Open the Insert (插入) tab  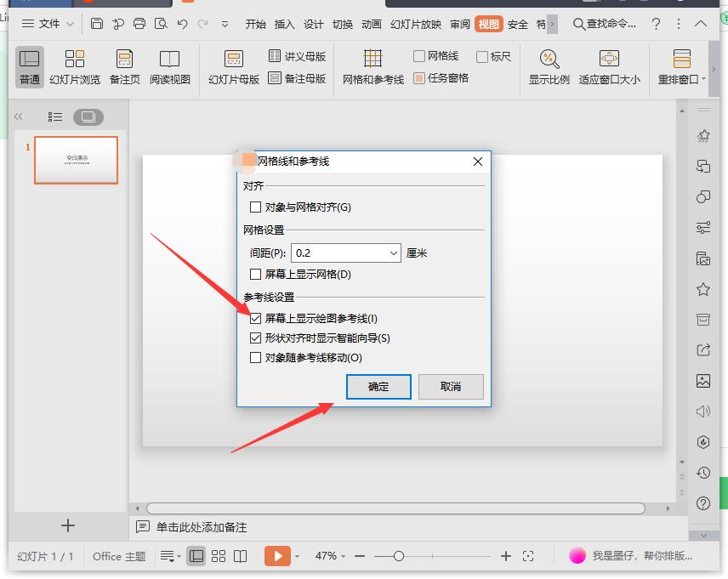tap(285, 24)
